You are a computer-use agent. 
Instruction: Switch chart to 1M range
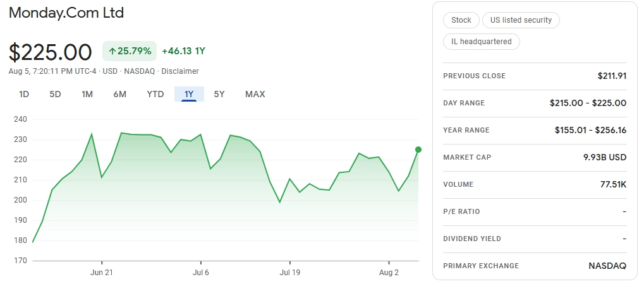tap(87, 95)
